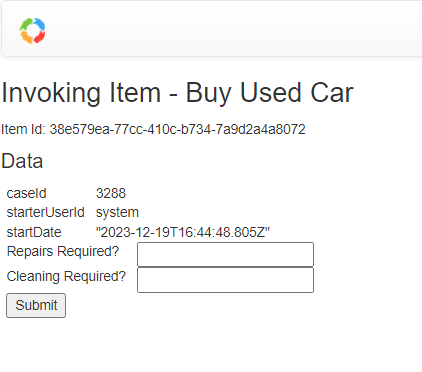Select the case number 3288

tap(111, 193)
